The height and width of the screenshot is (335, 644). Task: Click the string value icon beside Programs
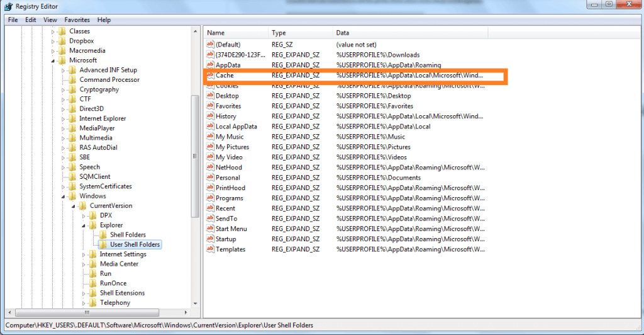click(x=210, y=198)
